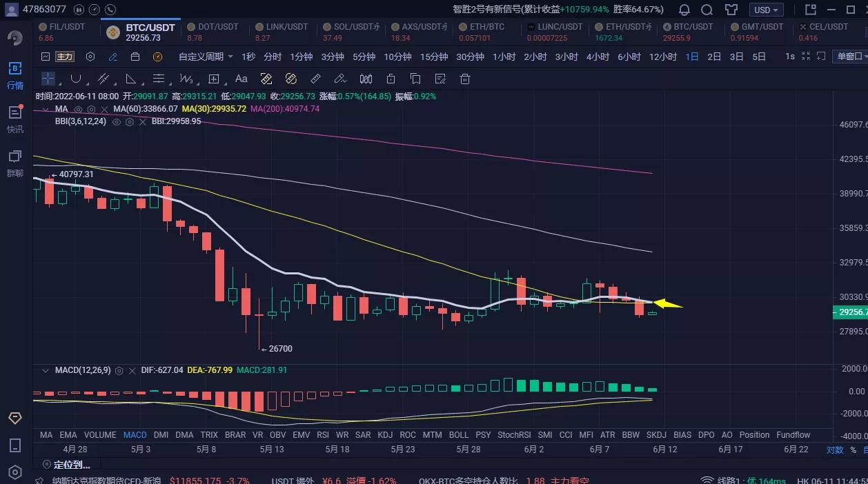Click the 定位到 locate-to-date field

(x=66, y=465)
